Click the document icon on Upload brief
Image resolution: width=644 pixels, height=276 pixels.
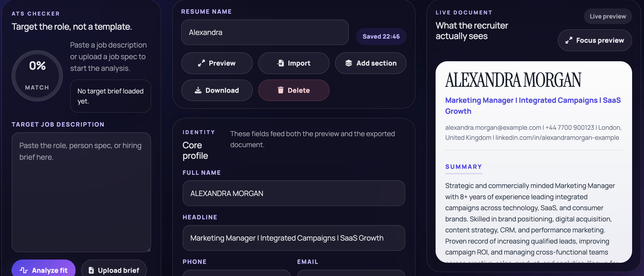point(91,270)
